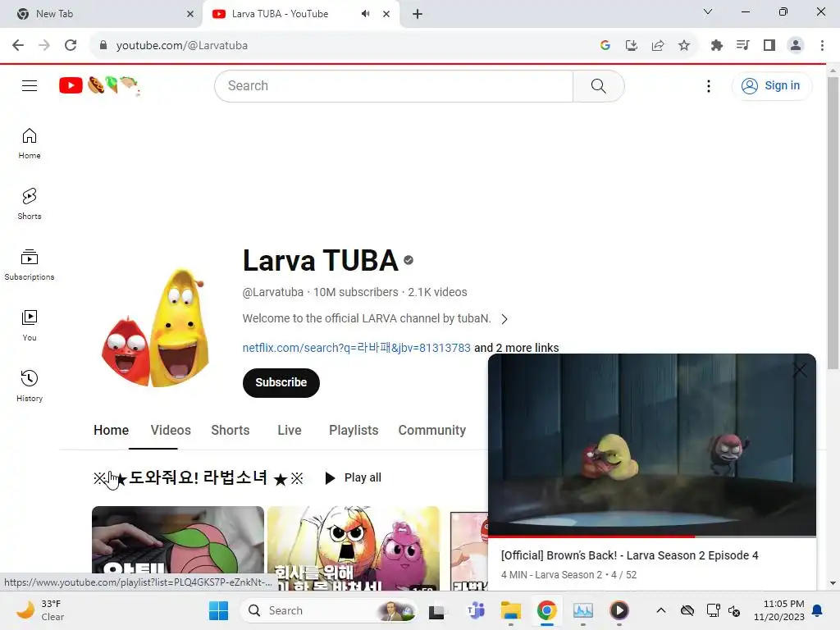The image size is (840, 630).
Task: View site information lock icon
Action: coord(103,45)
